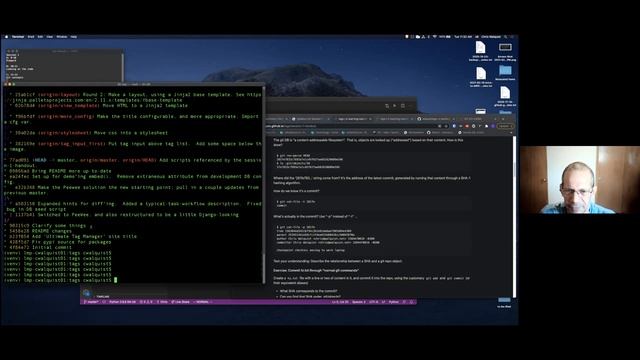Click the Spaces indicator in VS Code status bar

[x=359, y=302]
